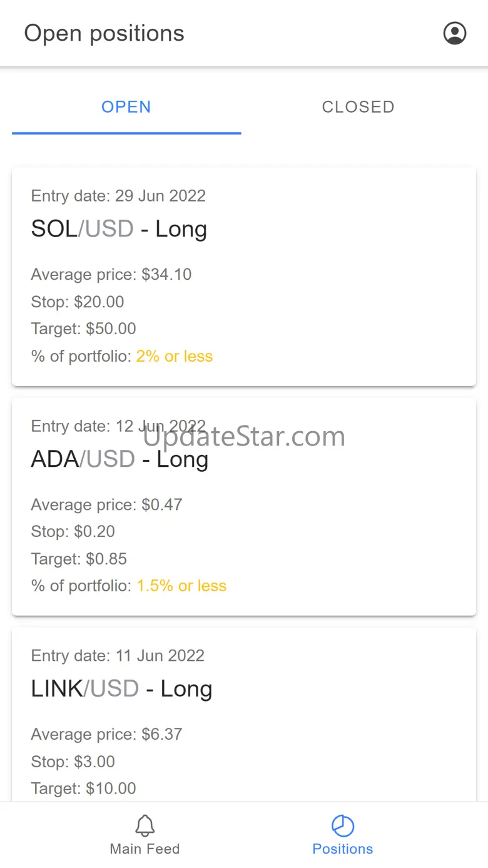
Task: Tap the Main Feed bell icon
Action: 145,825
